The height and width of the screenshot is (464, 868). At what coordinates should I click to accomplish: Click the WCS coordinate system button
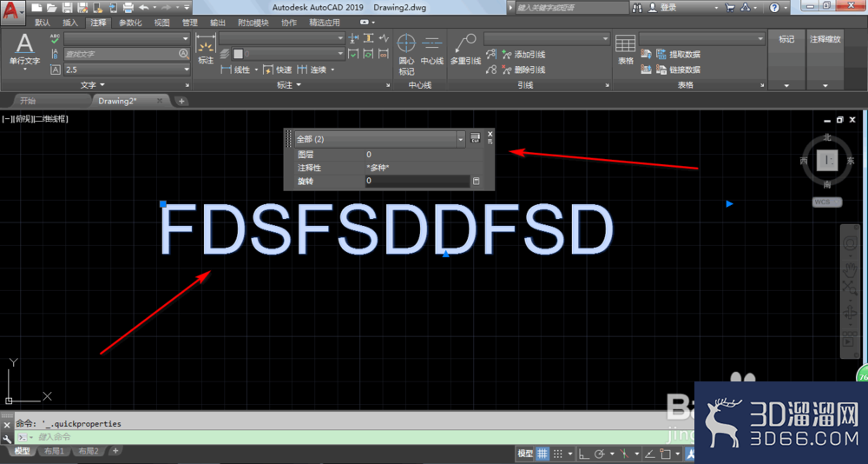coord(827,202)
